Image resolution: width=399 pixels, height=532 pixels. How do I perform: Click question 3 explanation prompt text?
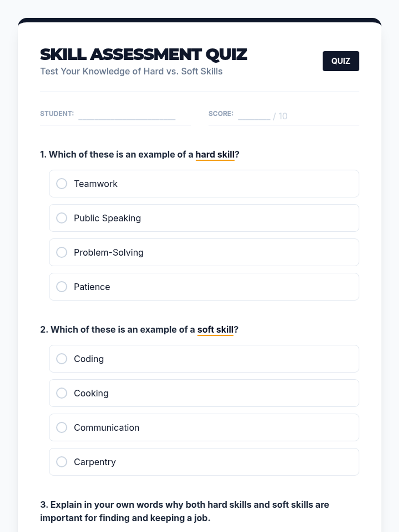pos(184,511)
